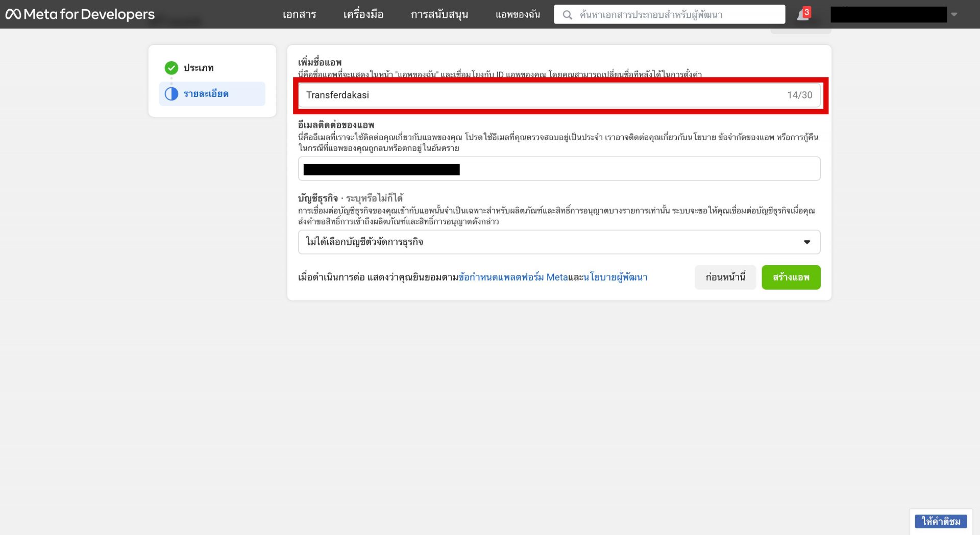This screenshot has height=535, width=980.
Task: Click the green checkmark beside ประเภท
Action: (x=171, y=68)
